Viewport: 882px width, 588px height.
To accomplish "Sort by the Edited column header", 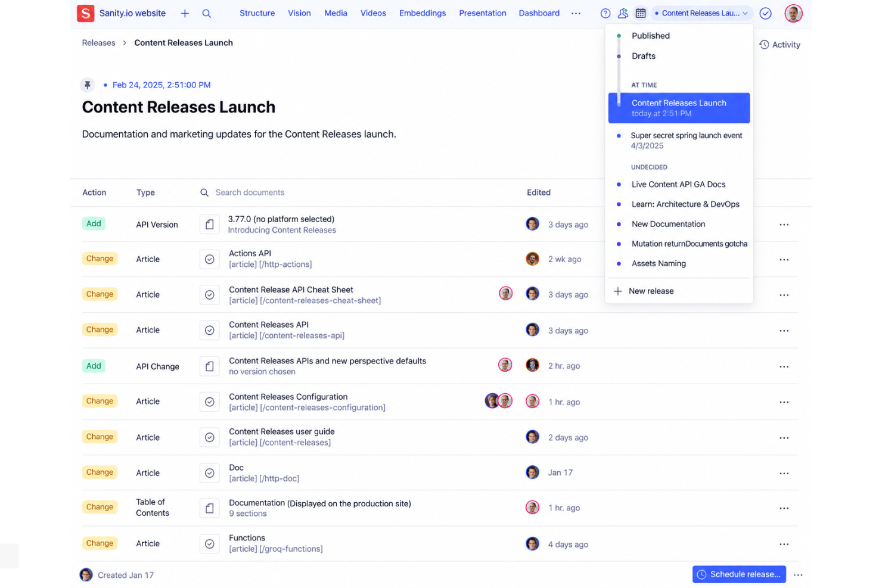I will [x=539, y=192].
